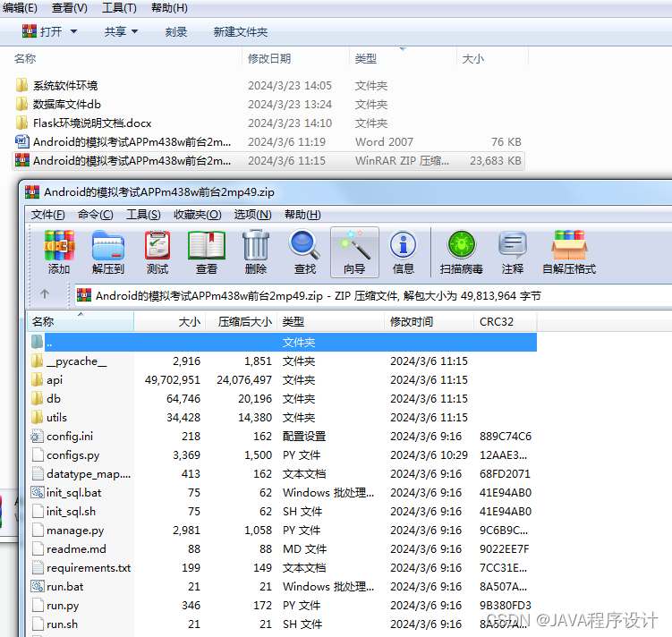The image size is (672, 637).
Task: Open the 查看(V) menu in Explorer
Action: (70, 8)
